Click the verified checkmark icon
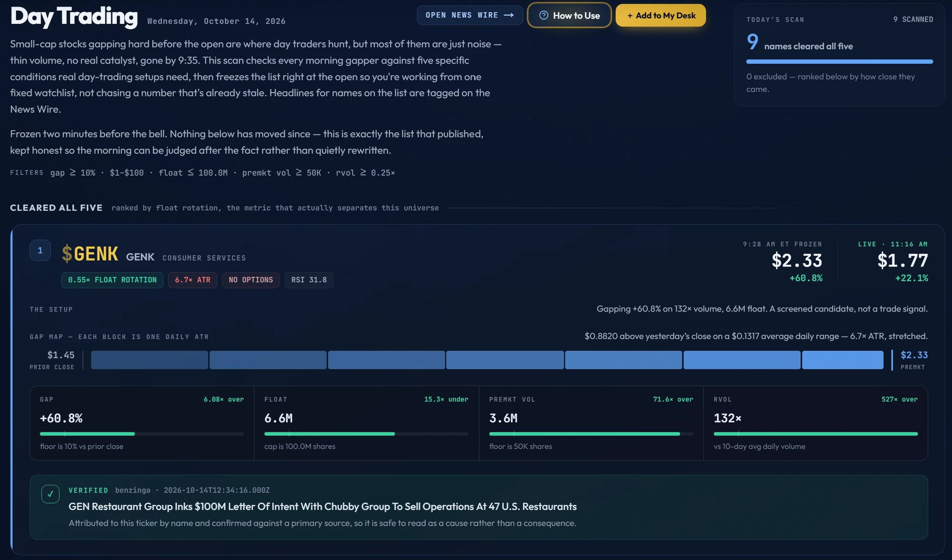 point(50,494)
